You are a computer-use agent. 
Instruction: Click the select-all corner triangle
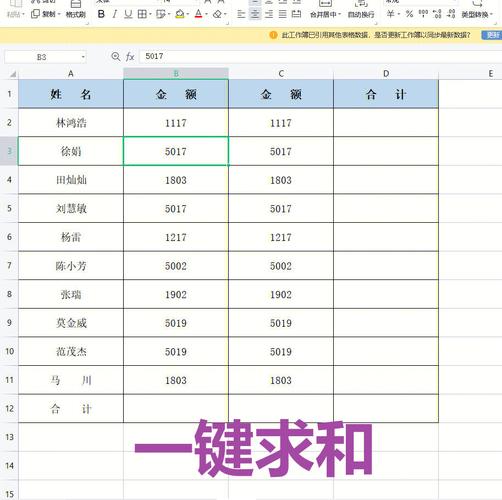pos(13,74)
